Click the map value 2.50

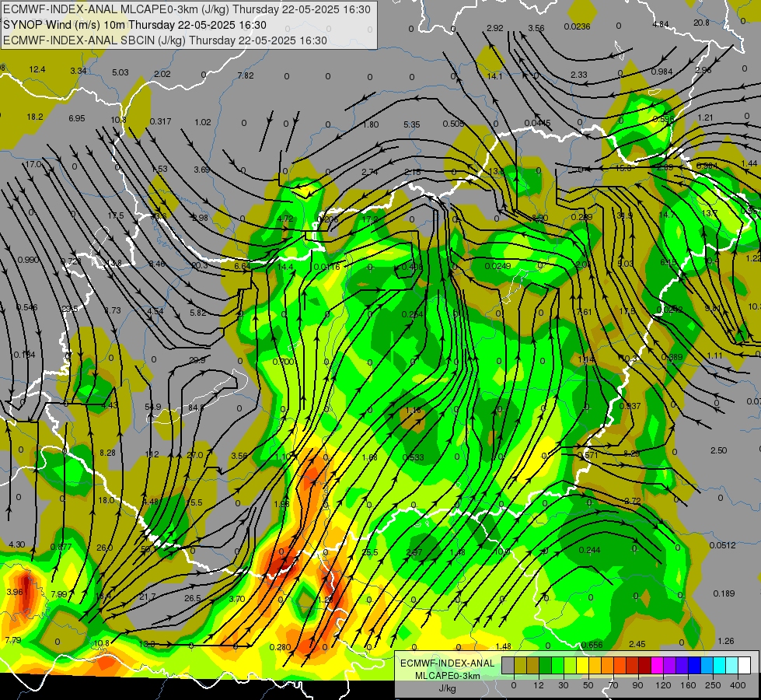tap(719, 450)
